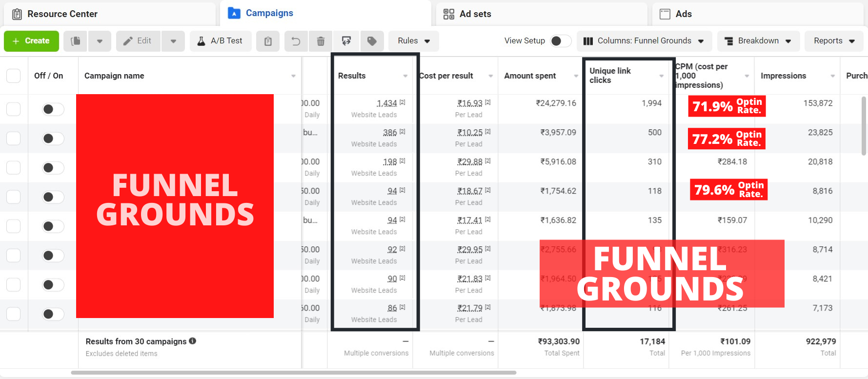
Task: Click the Breakdown layers icon
Action: click(729, 41)
